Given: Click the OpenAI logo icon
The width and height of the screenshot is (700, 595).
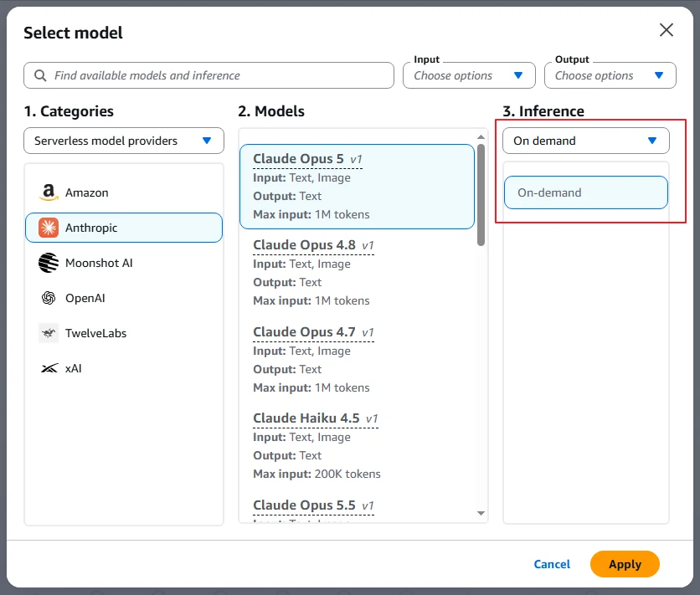Looking at the screenshot, I should (x=49, y=298).
